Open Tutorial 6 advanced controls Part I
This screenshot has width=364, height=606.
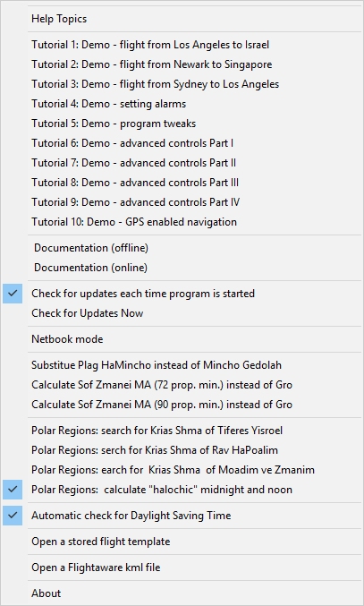pos(182,143)
